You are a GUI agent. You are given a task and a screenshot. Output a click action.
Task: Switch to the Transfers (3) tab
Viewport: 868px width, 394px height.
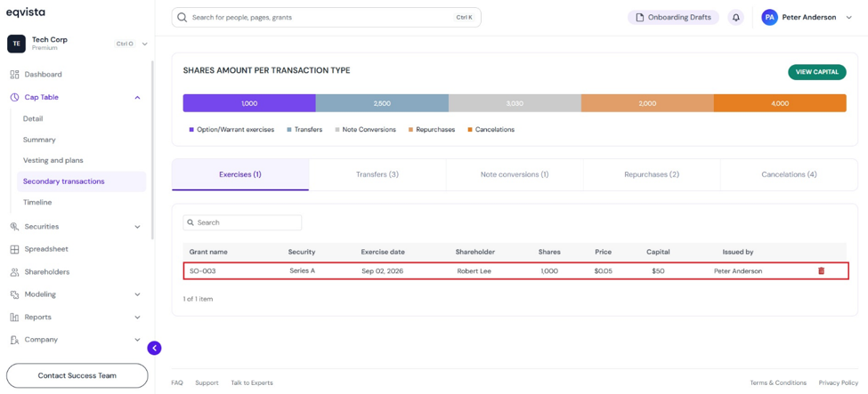point(377,174)
